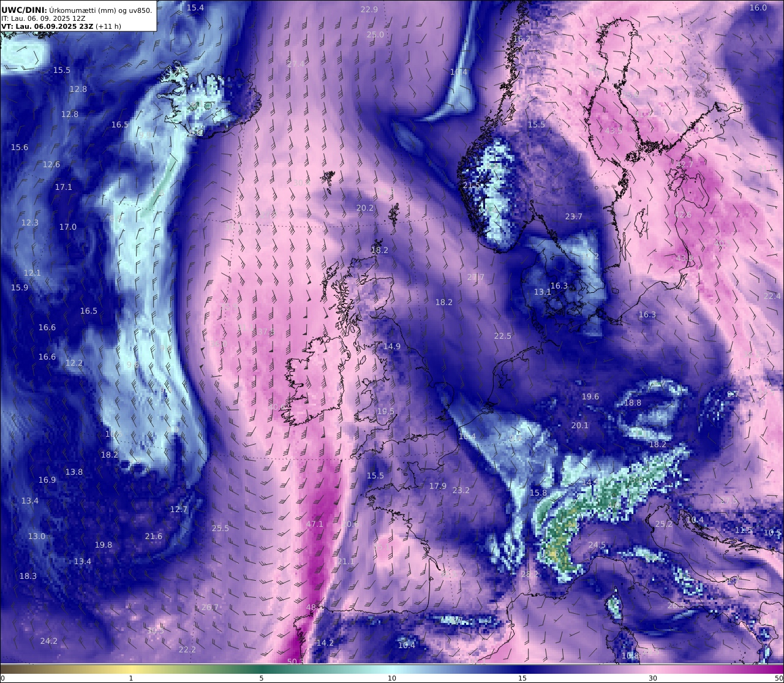Click the '12.7' value label
The height and width of the screenshot is (683, 784).
click(179, 509)
